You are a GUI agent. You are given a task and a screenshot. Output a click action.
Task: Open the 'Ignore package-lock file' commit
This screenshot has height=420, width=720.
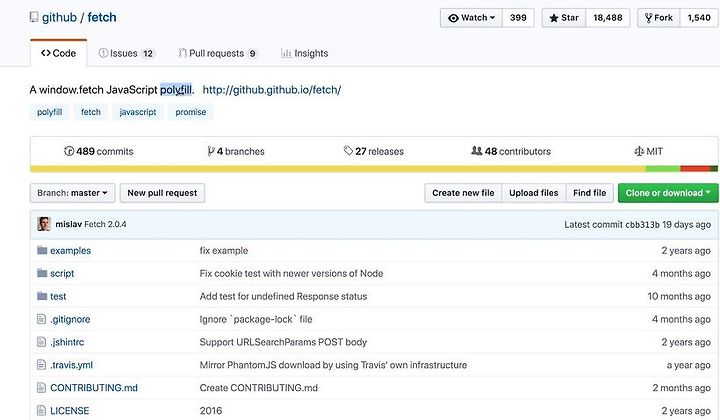click(x=256, y=319)
